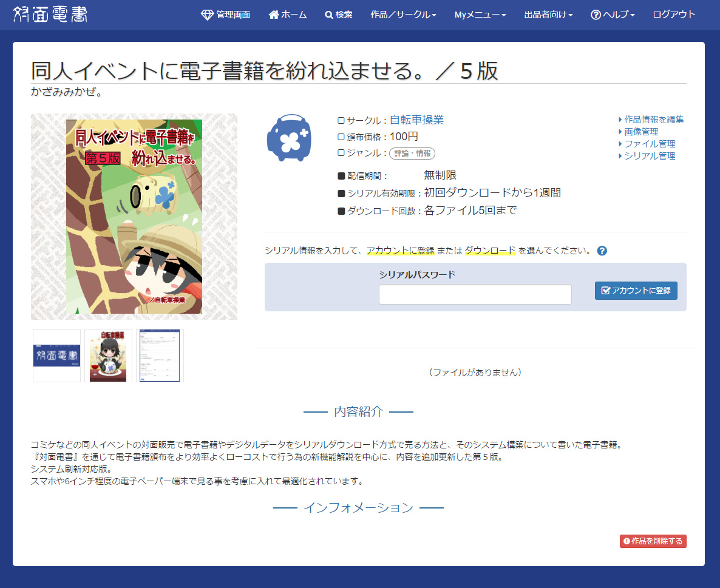720x588 pixels.
Task: Click the 対面電書 site logo
Action: [x=50, y=15]
